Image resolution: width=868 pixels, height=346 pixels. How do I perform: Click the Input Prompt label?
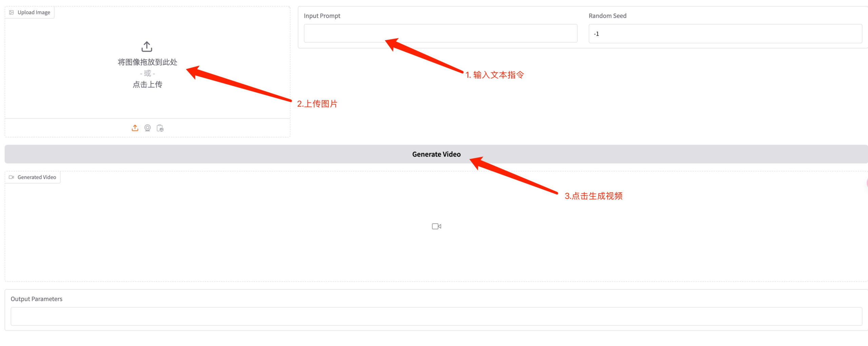tap(322, 16)
